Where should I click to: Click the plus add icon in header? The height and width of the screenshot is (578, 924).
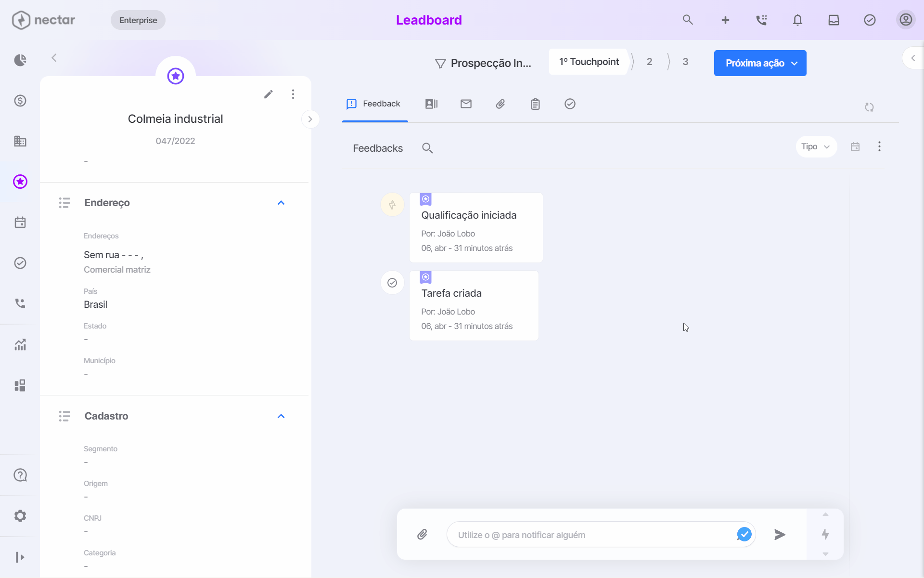click(725, 20)
